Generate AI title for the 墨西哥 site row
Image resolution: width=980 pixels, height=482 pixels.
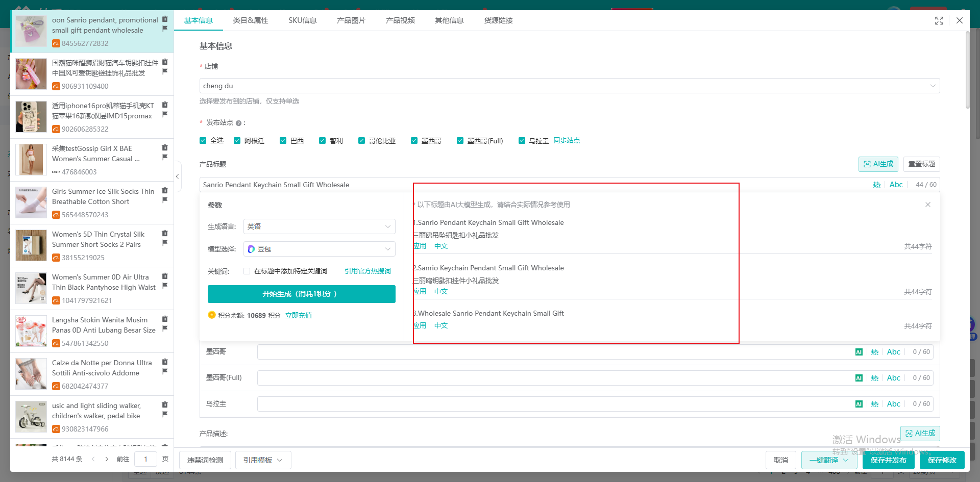click(x=859, y=352)
